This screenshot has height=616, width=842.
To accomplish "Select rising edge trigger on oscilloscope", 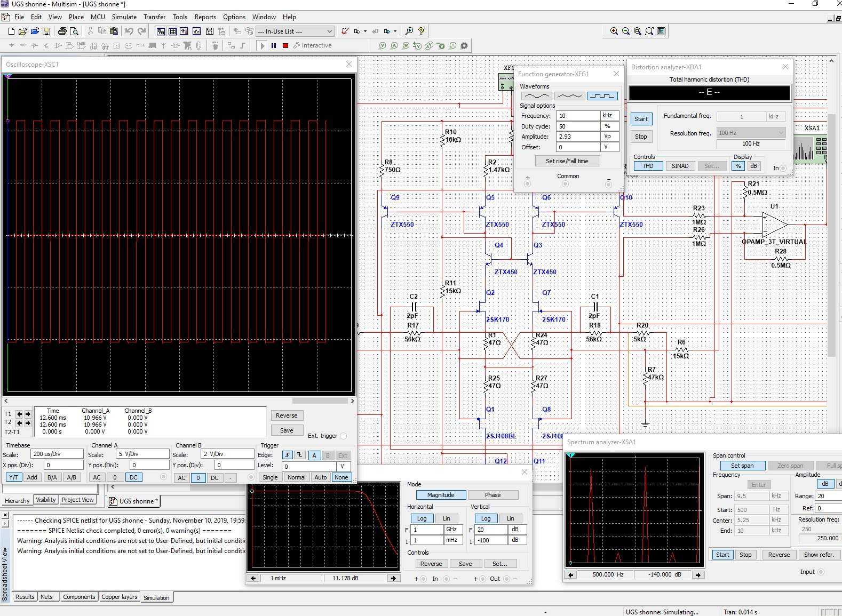I will coord(288,455).
